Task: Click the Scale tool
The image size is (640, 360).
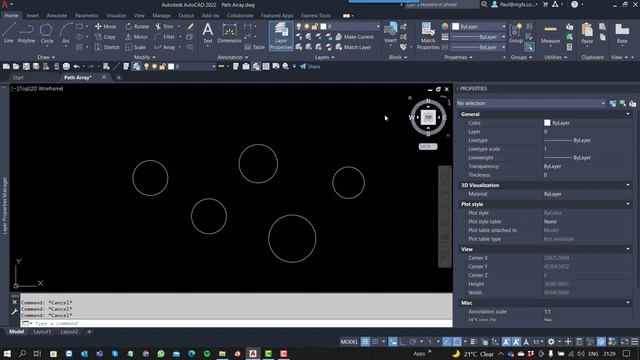Action: 135,47
